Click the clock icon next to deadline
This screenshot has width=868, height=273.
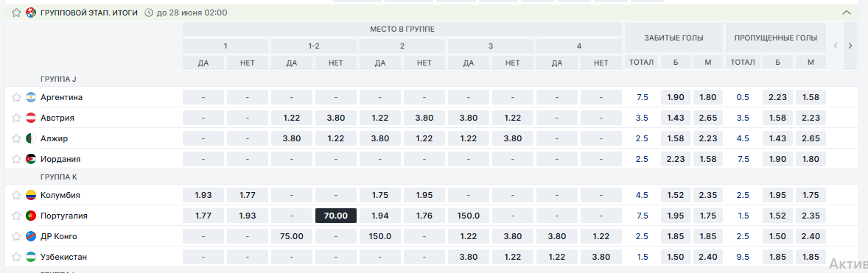click(148, 13)
